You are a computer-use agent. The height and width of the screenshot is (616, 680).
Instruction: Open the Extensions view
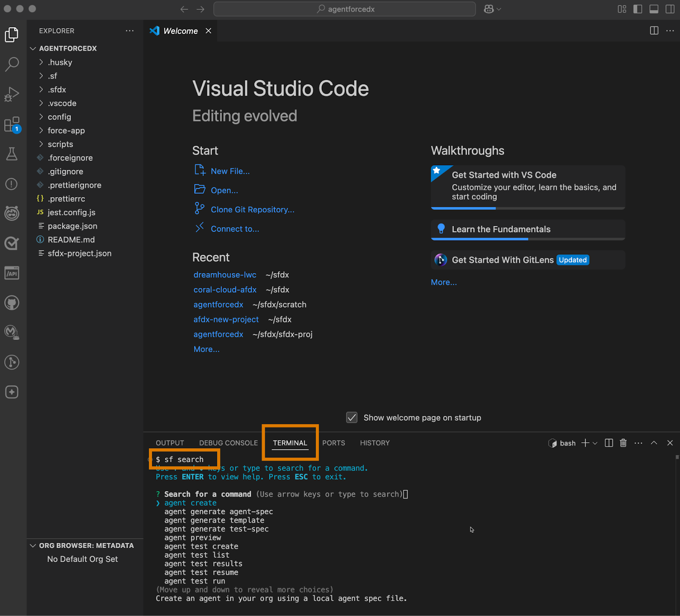[12, 125]
